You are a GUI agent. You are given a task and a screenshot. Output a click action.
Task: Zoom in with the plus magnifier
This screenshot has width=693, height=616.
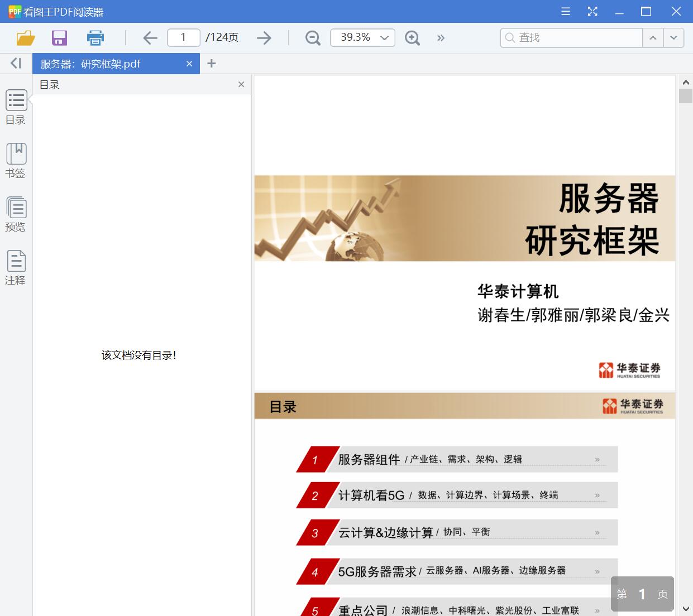[412, 38]
